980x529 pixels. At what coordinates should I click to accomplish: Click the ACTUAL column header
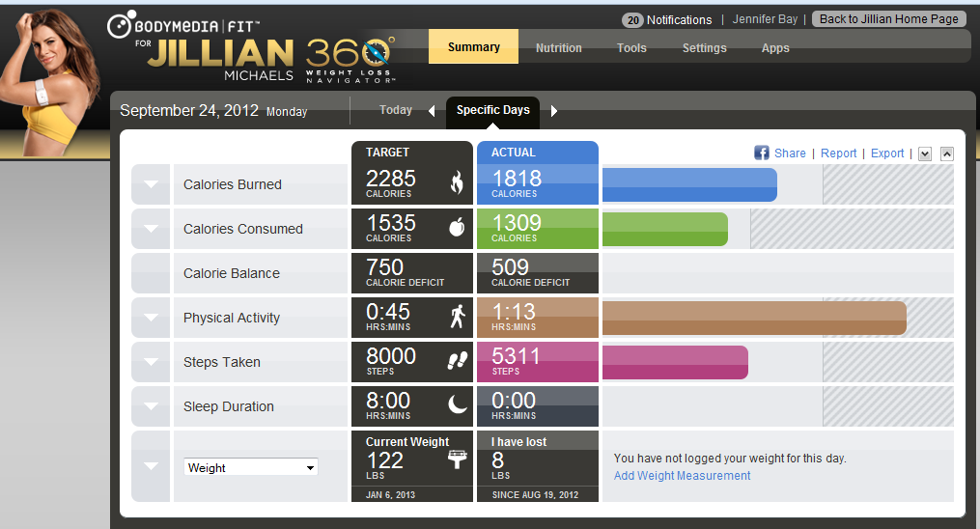(x=513, y=153)
